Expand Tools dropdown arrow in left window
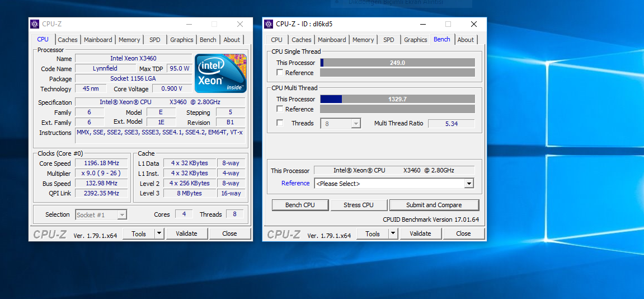Viewport: 644px width, 299px height. point(159,233)
